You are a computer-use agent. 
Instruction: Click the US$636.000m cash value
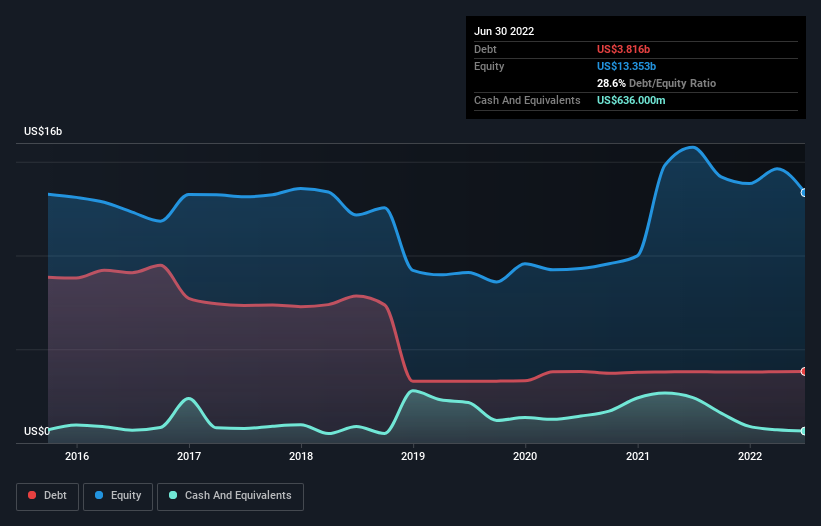pyautogui.click(x=631, y=100)
